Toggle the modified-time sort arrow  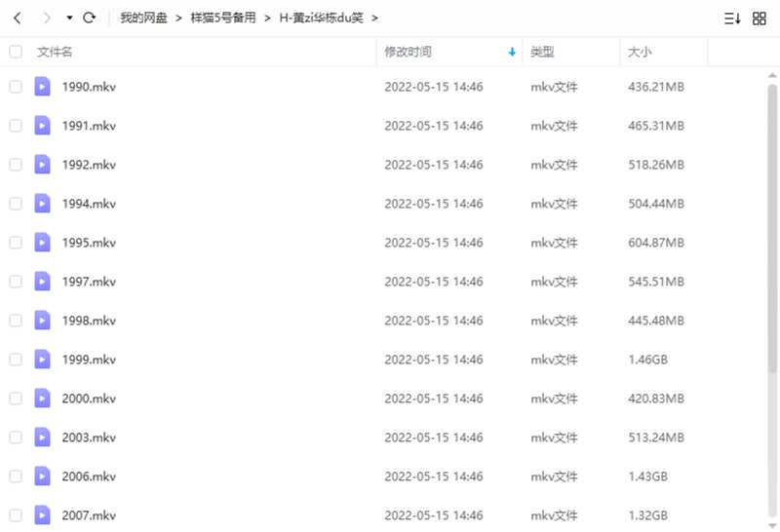click(x=512, y=52)
